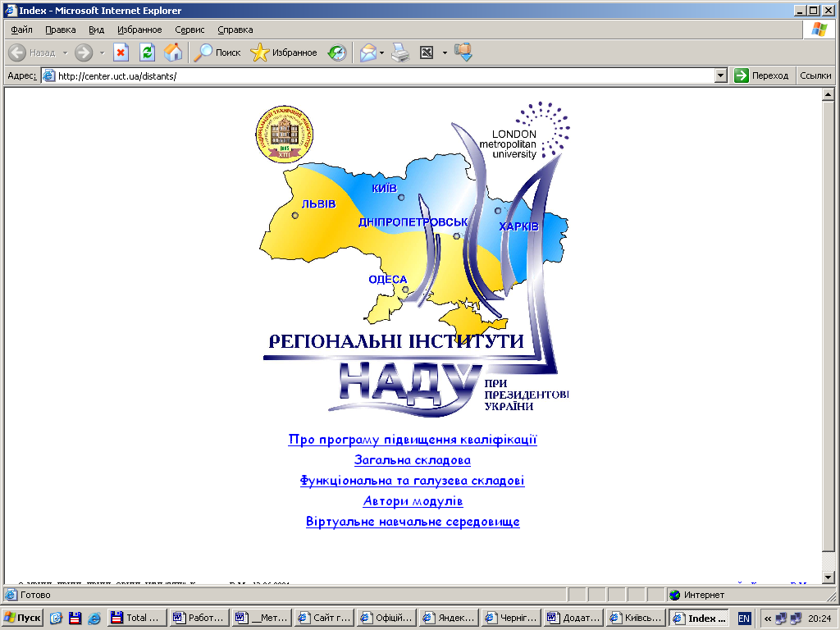Click the Готово status bar text
The image size is (840, 630).
pos(35,595)
